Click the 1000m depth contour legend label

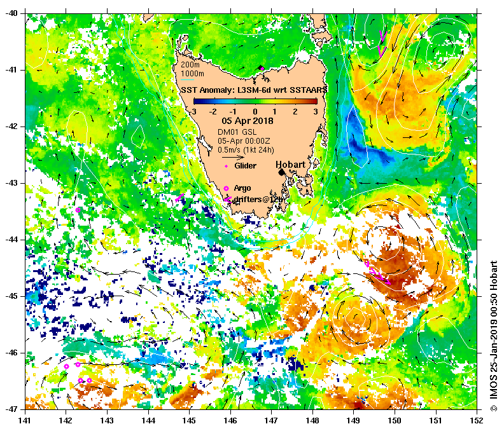192,74
